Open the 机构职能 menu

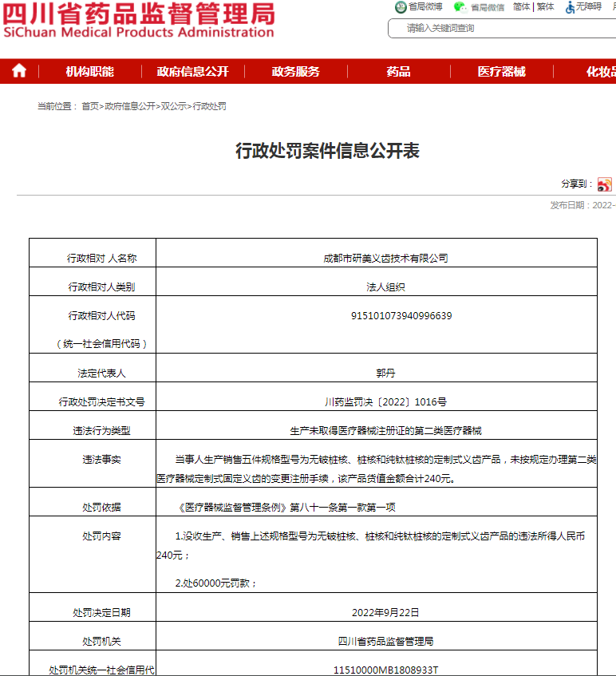click(x=89, y=71)
